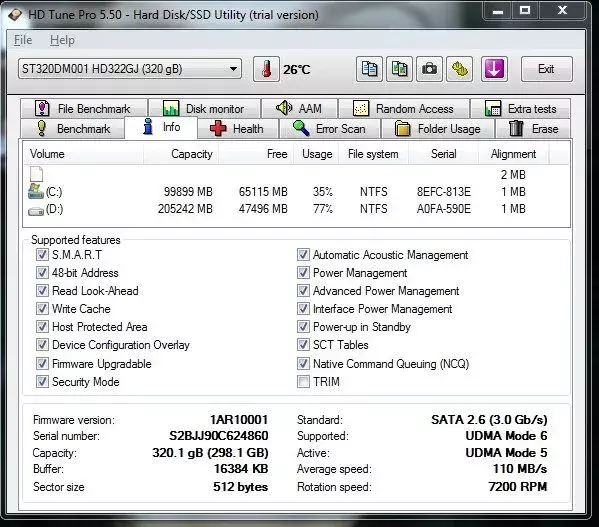Click the 26°C temperature reading
The width and height of the screenshot is (599, 527).
click(x=297, y=70)
